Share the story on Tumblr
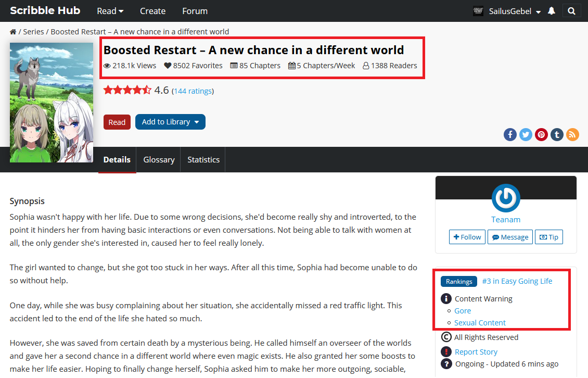This screenshot has width=588, height=378. 557,135
